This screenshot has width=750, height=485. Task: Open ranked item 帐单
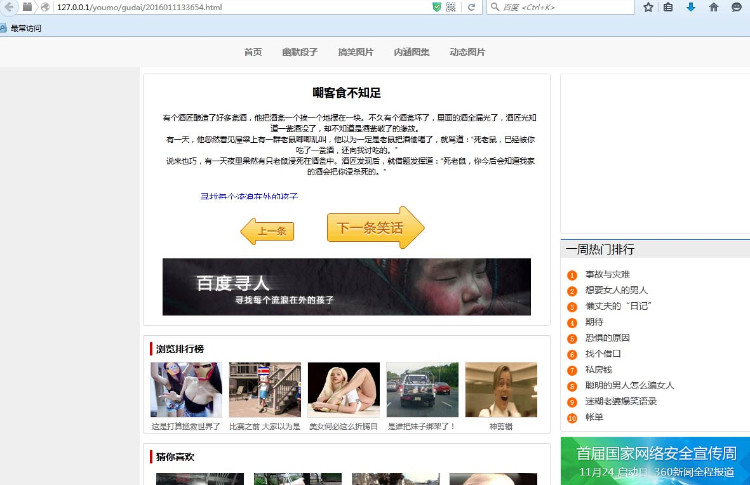coord(594,418)
